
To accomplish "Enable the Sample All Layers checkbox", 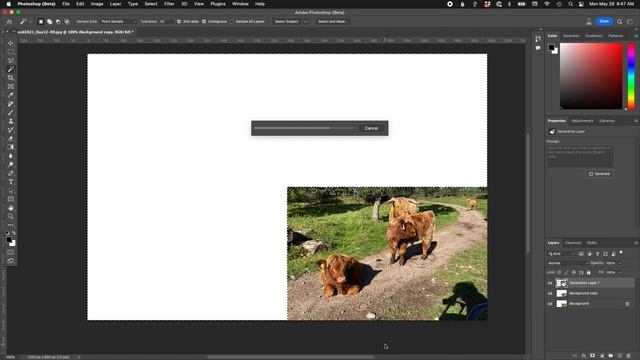I will click(x=232, y=22).
